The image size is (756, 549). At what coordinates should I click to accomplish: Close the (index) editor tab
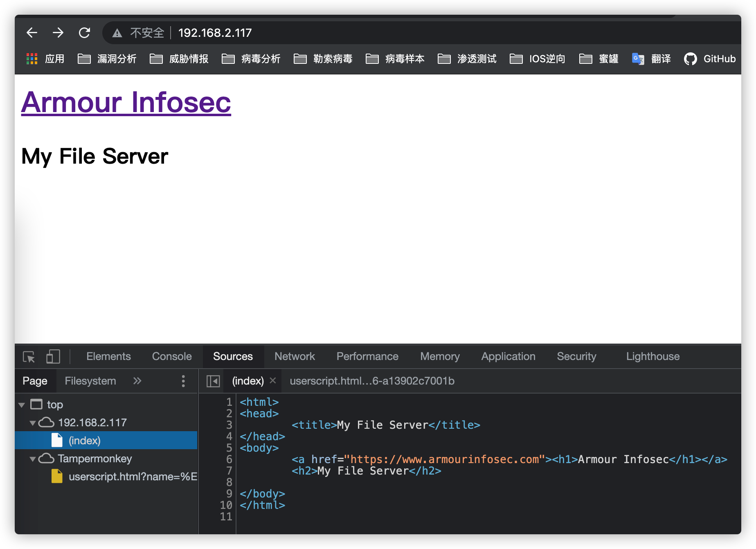[273, 380]
